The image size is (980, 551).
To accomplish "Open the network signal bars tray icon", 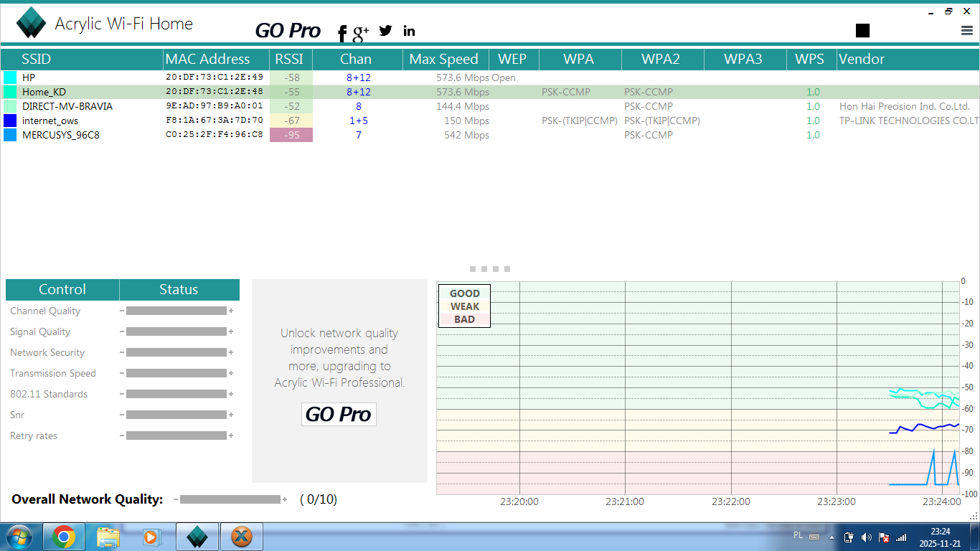I will pyautogui.click(x=901, y=537).
